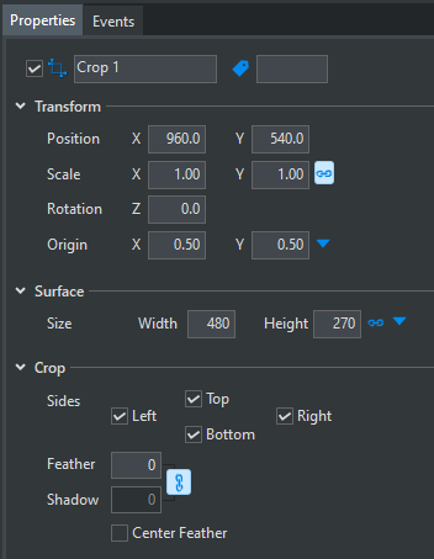
Task: Collapse the Crop section
Action: 21,367
